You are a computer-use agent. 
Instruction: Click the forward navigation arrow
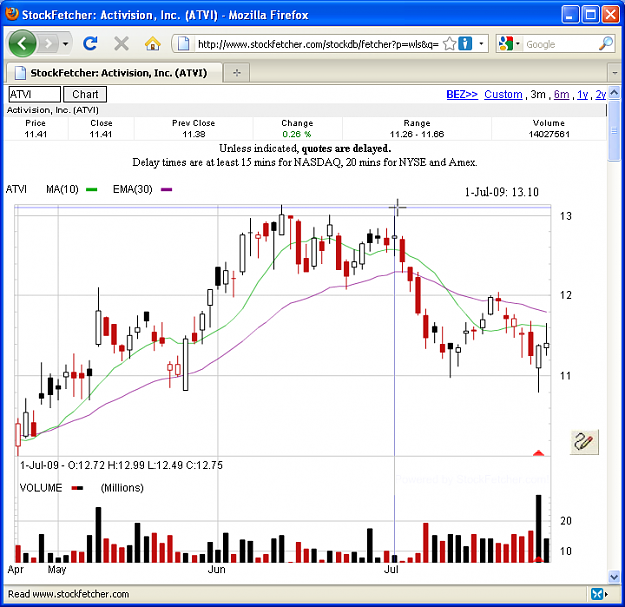tap(49, 43)
